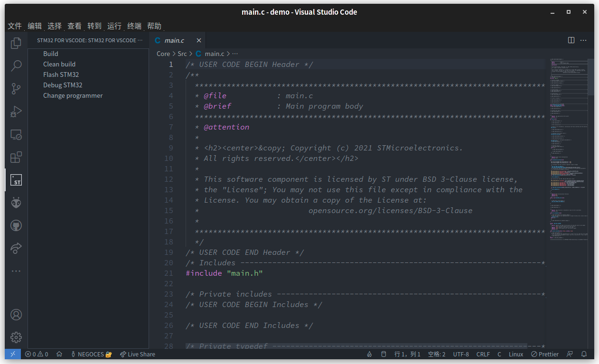
Task: Click the remote window indicator in status bar
Action: (x=13, y=354)
